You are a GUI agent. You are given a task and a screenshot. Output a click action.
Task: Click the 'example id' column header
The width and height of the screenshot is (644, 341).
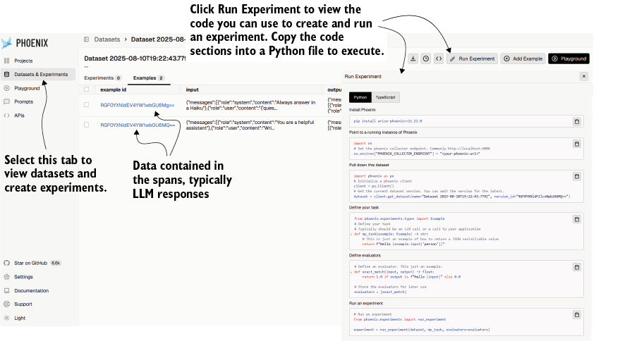tap(113, 89)
